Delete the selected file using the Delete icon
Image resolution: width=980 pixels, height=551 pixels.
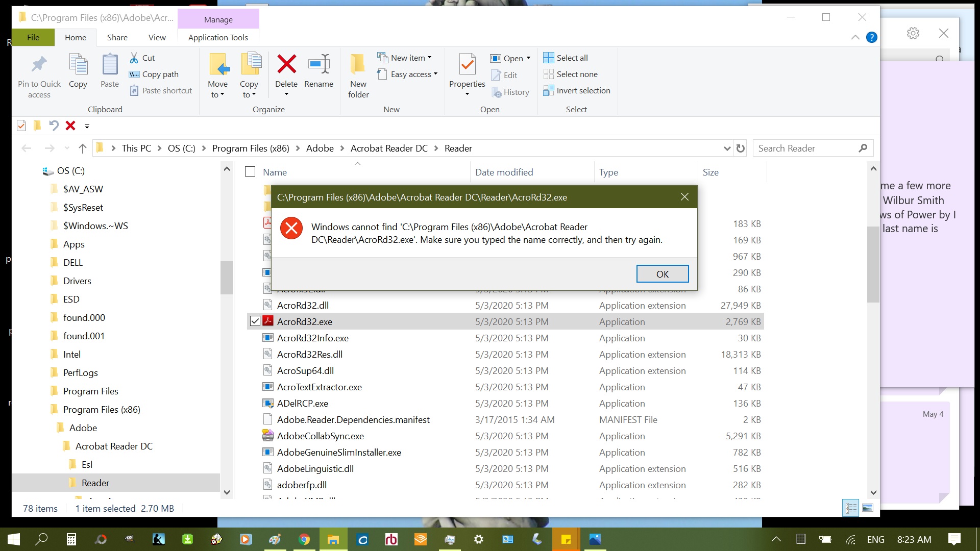pos(286,71)
